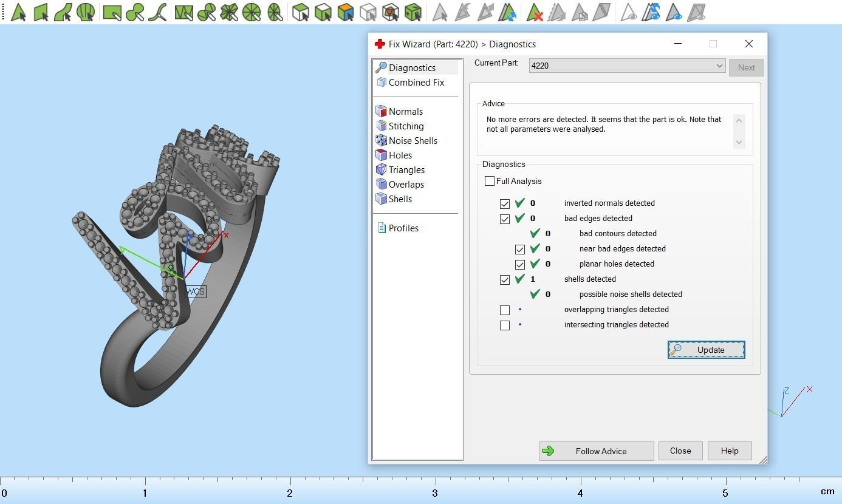Viewport: 842px width, 504px height.
Task: Click 'possible noise shells detected' text
Action: 631,295
